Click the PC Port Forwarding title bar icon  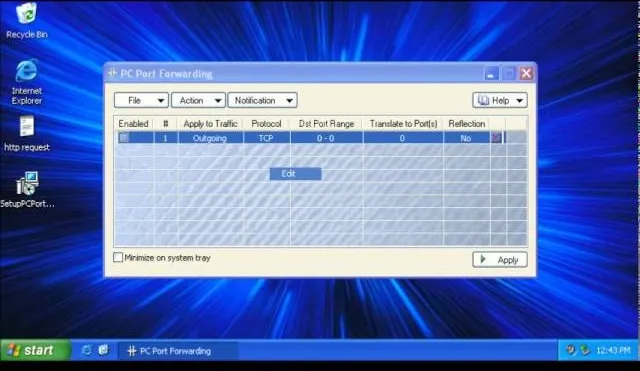[x=112, y=73]
